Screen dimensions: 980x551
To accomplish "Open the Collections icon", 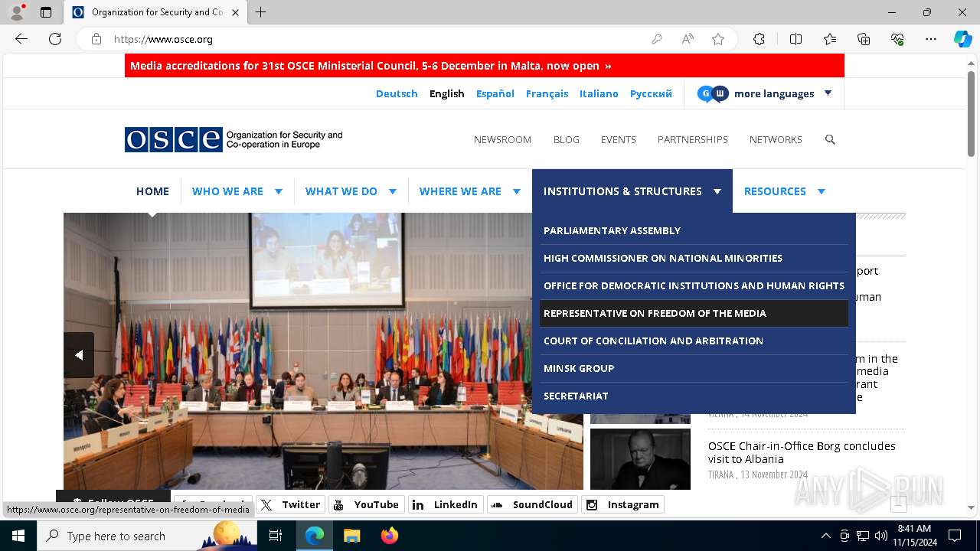I will pyautogui.click(x=864, y=39).
